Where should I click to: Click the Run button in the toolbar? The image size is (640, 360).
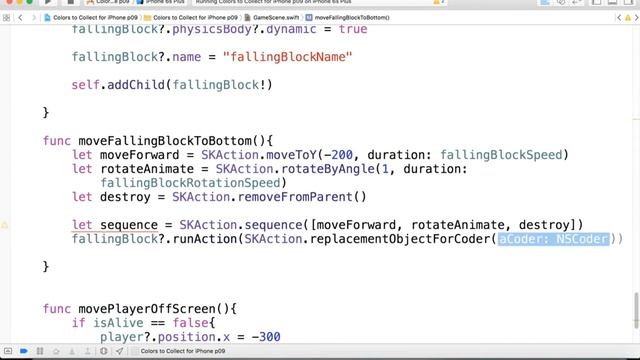pyautogui.click(x=47, y=2)
